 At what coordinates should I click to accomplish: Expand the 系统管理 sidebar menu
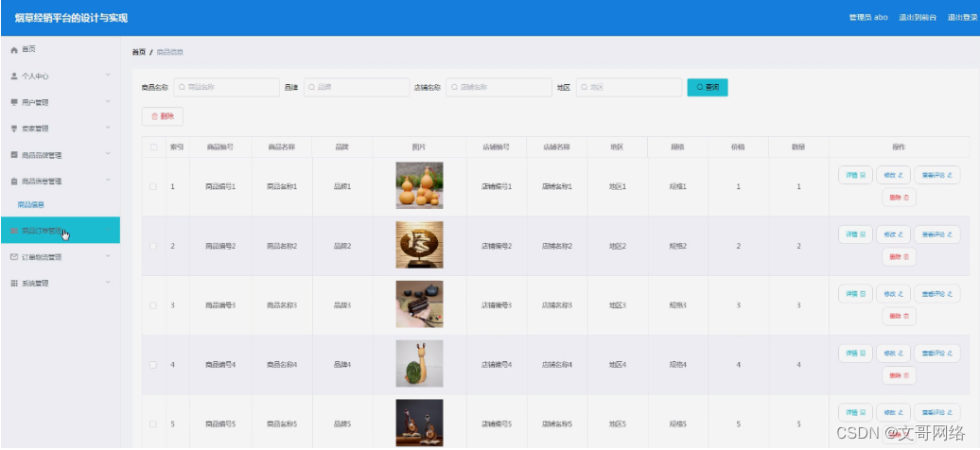pos(60,283)
